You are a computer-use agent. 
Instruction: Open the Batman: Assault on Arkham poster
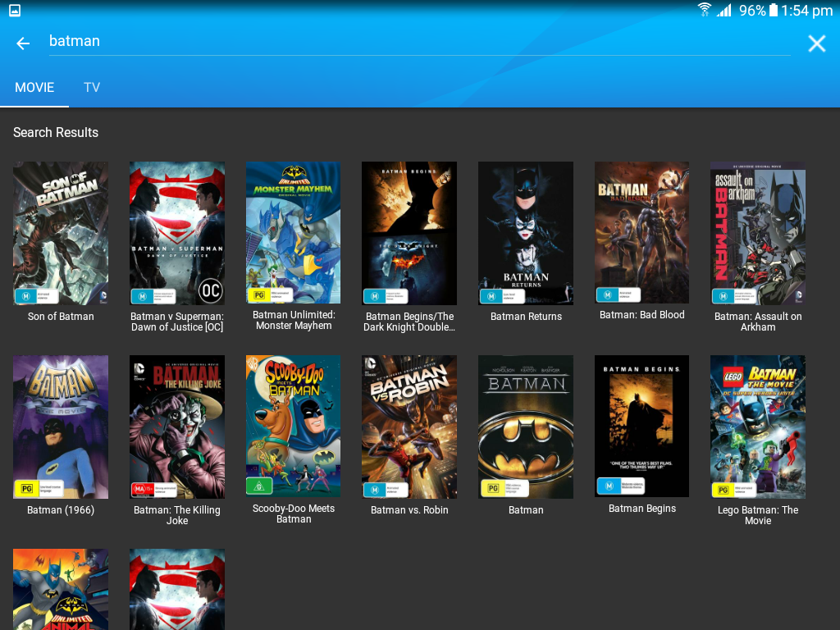pyautogui.click(x=758, y=233)
